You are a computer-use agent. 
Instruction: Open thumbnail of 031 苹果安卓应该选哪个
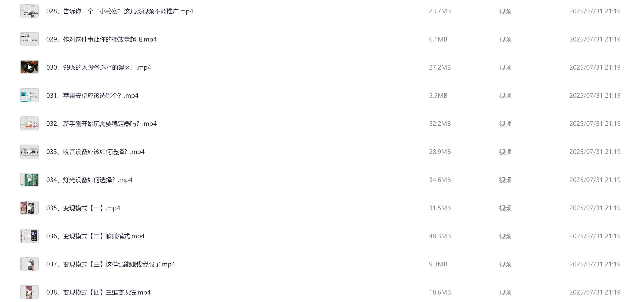coord(29,95)
